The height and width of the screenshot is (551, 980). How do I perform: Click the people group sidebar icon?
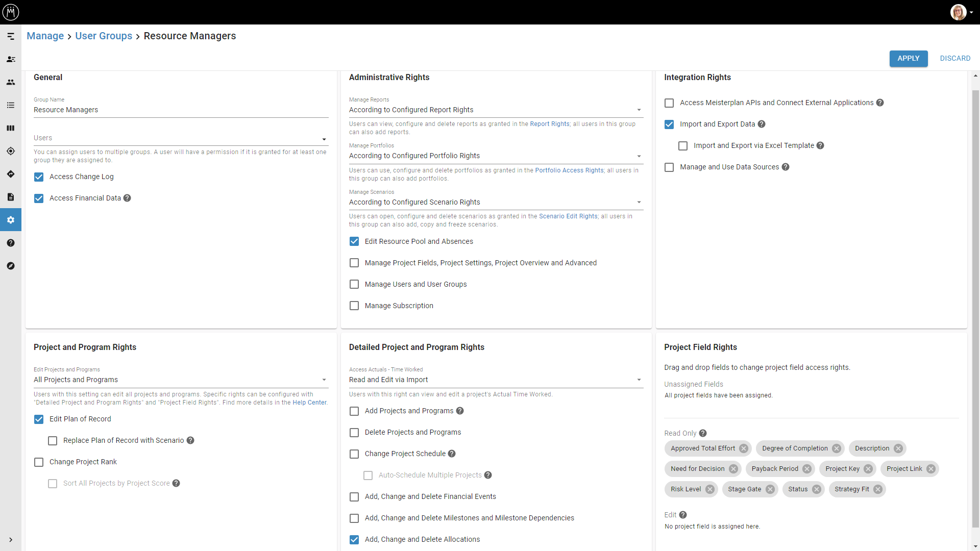pyautogui.click(x=10, y=82)
